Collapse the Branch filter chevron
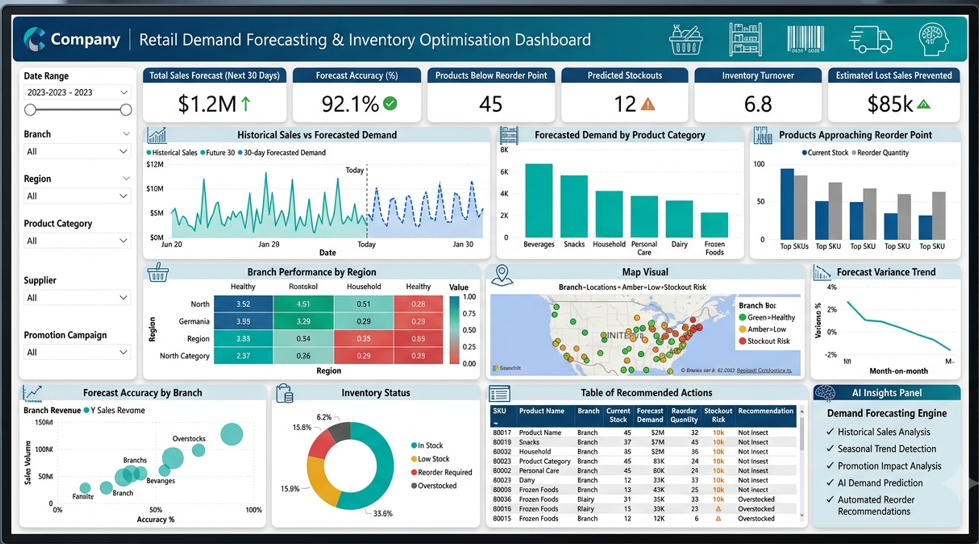This screenshot has height=544, width=979. (126, 134)
